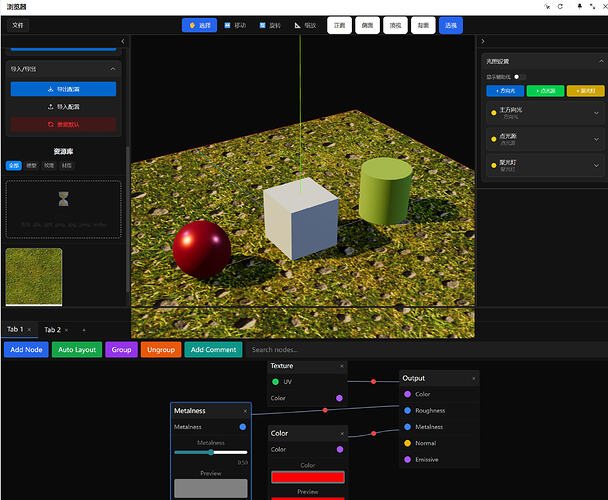Close Tab 2
Image resolution: width=608 pixels, height=500 pixels.
pyautogui.click(x=66, y=330)
